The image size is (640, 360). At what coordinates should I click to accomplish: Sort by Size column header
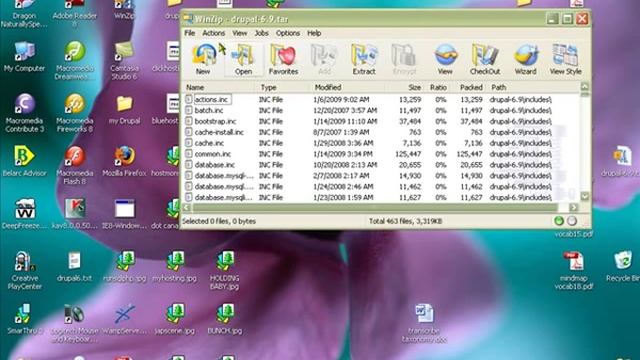[404, 87]
